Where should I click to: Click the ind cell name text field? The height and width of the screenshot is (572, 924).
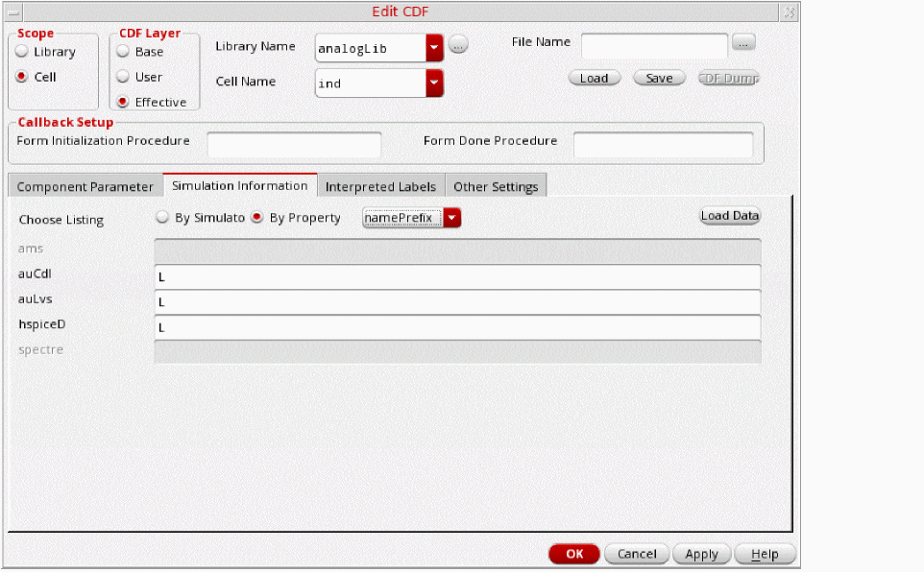[371, 83]
